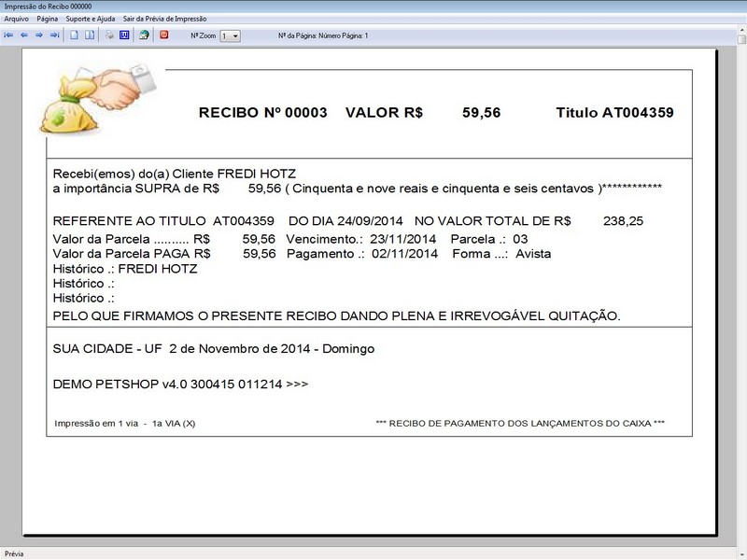Select the RECIBO Nº 00003 header text
747x560 pixels.
(x=256, y=112)
